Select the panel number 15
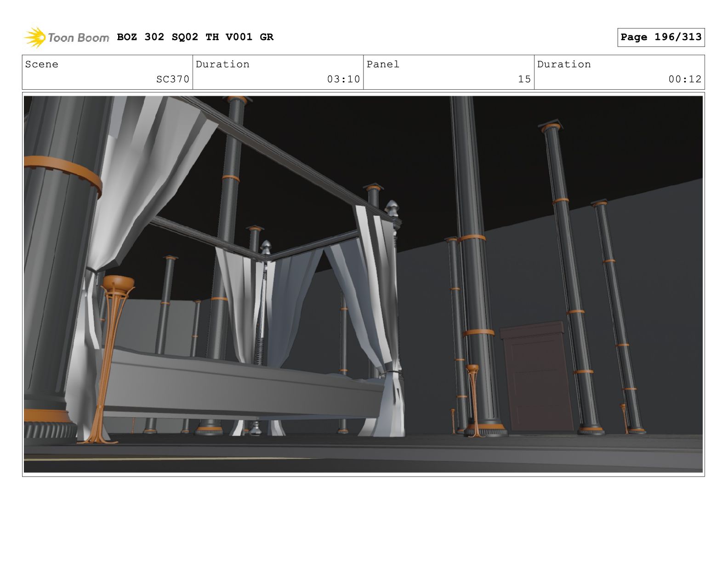 click(524, 79)
